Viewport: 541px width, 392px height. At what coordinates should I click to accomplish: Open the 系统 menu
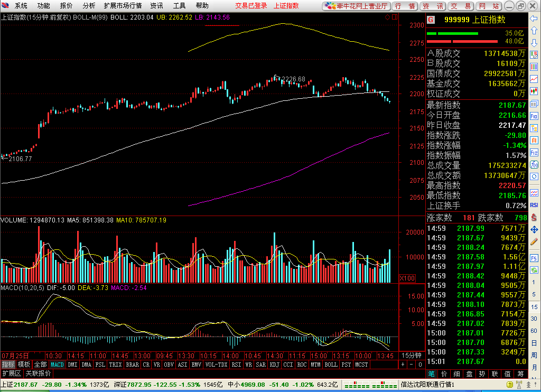(21, 5)
